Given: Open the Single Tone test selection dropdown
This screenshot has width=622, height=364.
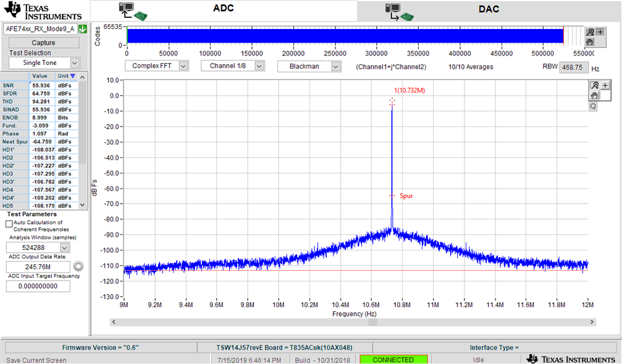Looking at the screenshot, I should (x=74, y=63).
